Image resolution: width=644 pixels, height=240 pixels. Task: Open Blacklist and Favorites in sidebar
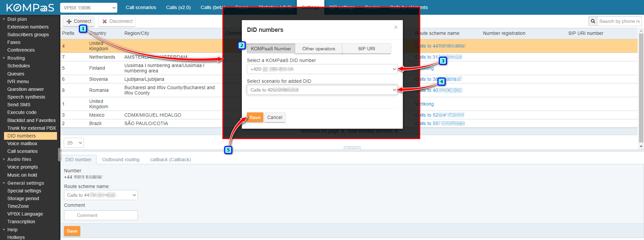[32, 120]
